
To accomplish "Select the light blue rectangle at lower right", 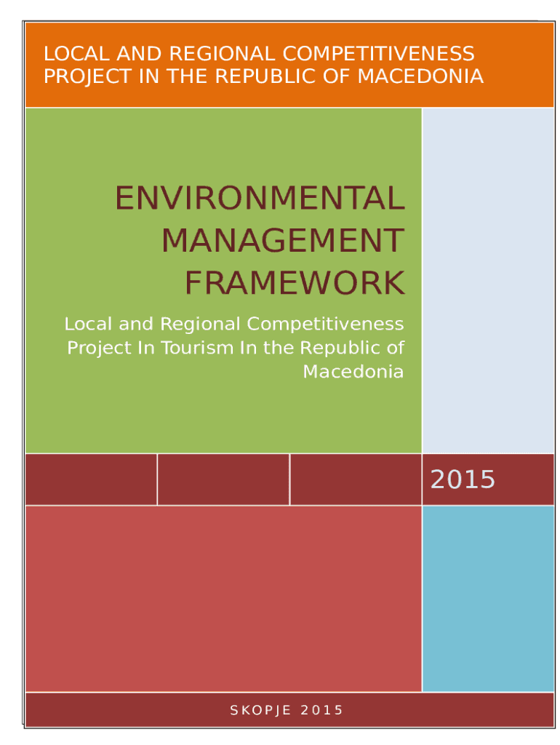I will point(487,598).
